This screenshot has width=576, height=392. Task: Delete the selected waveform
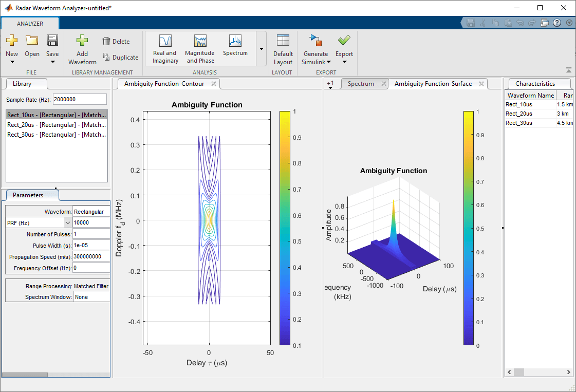point(116,42)
